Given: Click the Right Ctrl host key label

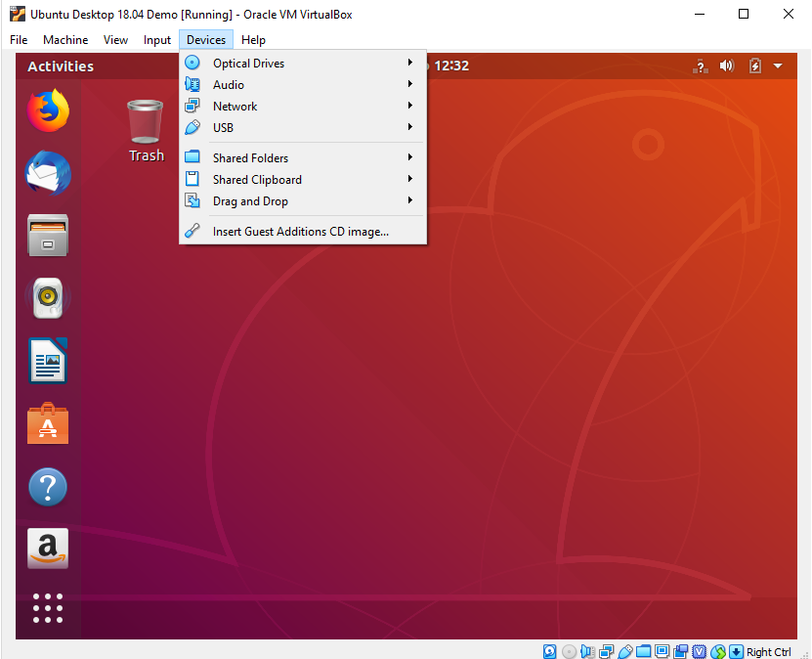Looking at the screenshot, I should (x=768, y=652).
